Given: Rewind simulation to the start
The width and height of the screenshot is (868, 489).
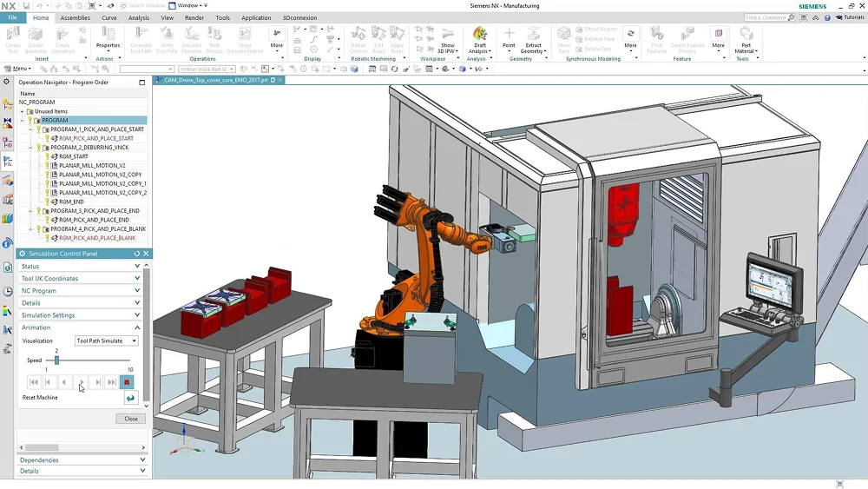Looking at the screenshot, I should click(x=34, y=382).
